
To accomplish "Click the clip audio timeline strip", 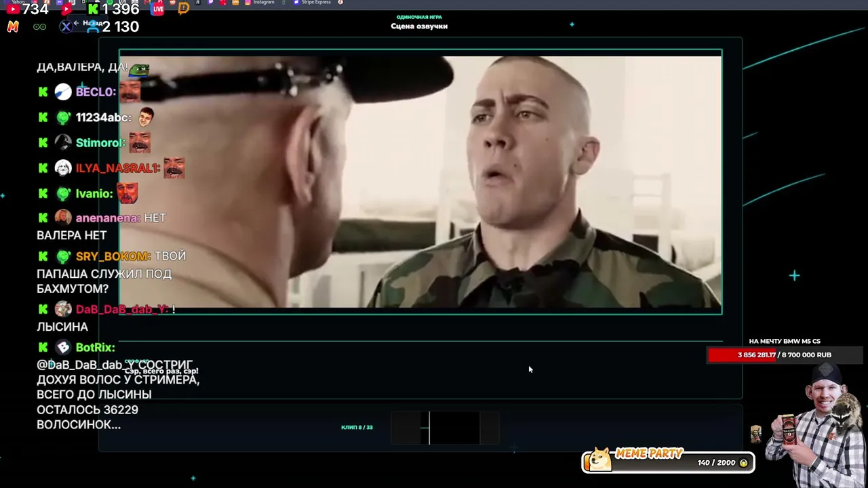I will point(444,428).
